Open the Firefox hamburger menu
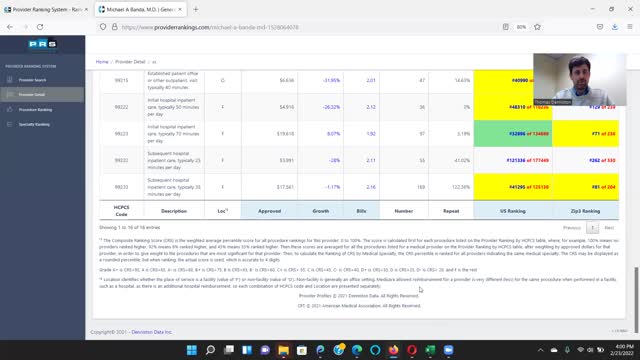 pyautogui.click(x=630, y=27)
